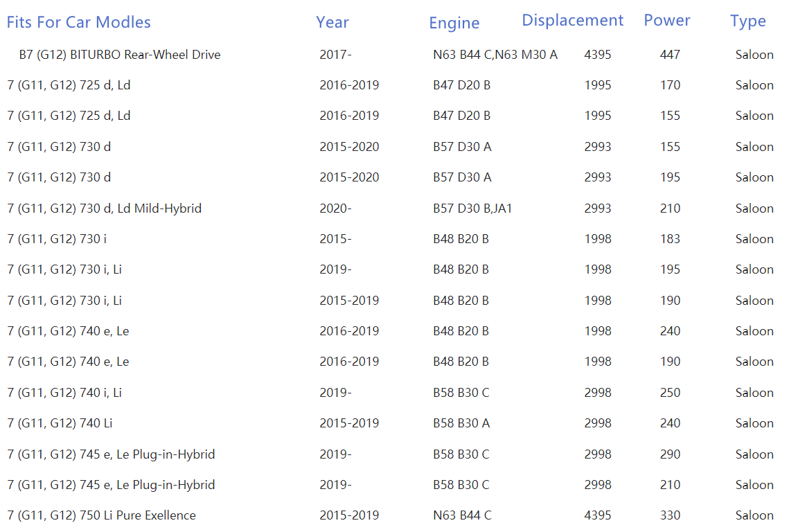Click the power value 290
Screen dimensions: 791x532
coord(670,454)
